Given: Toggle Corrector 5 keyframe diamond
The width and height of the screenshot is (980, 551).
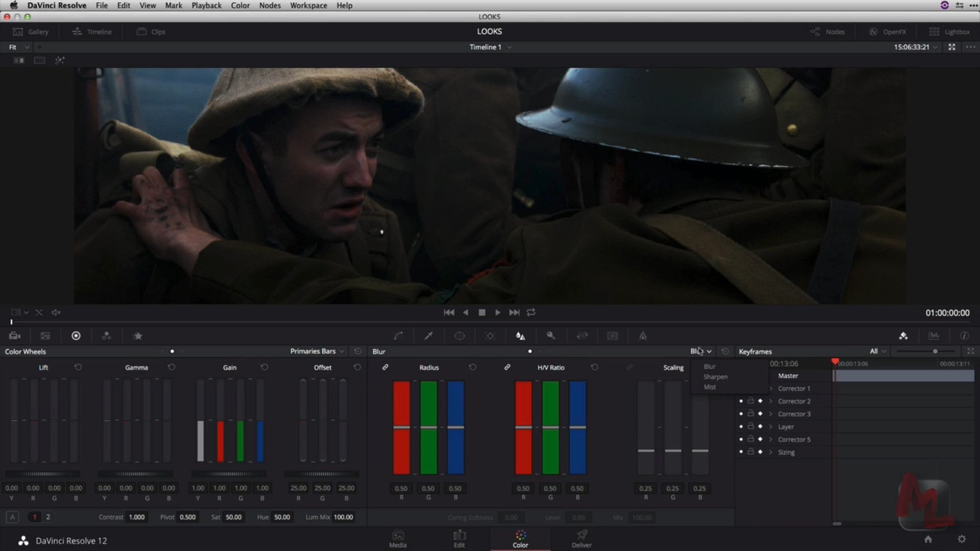Looking at the screenshot, I should click(x=761, y=439).
